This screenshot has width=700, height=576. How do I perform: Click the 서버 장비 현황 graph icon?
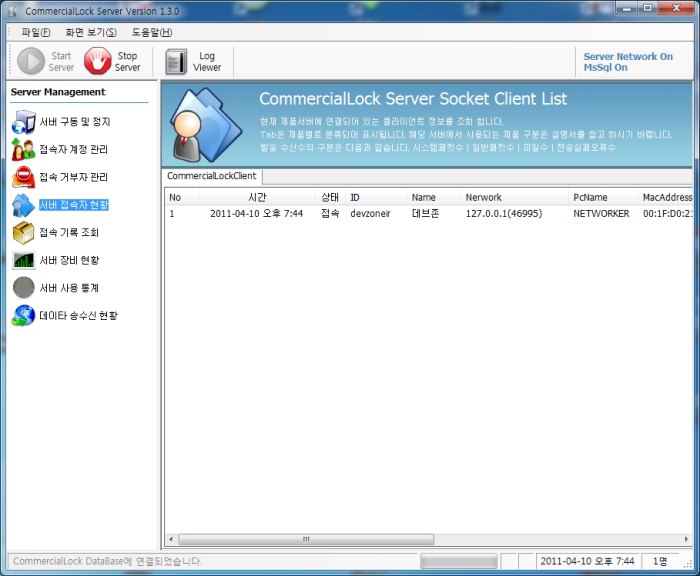pyautogui.click(x=23, y=260)
